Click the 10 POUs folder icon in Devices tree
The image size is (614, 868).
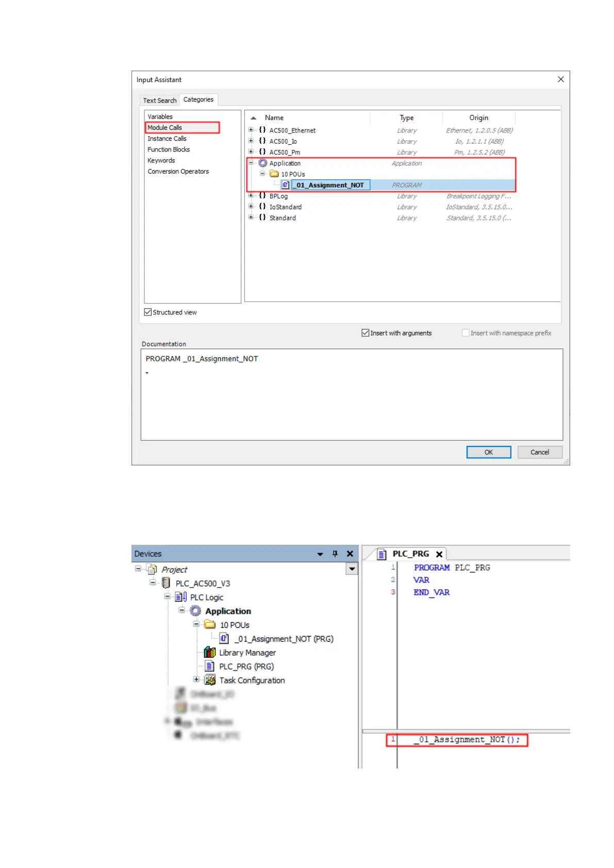[x=210, y=624]
